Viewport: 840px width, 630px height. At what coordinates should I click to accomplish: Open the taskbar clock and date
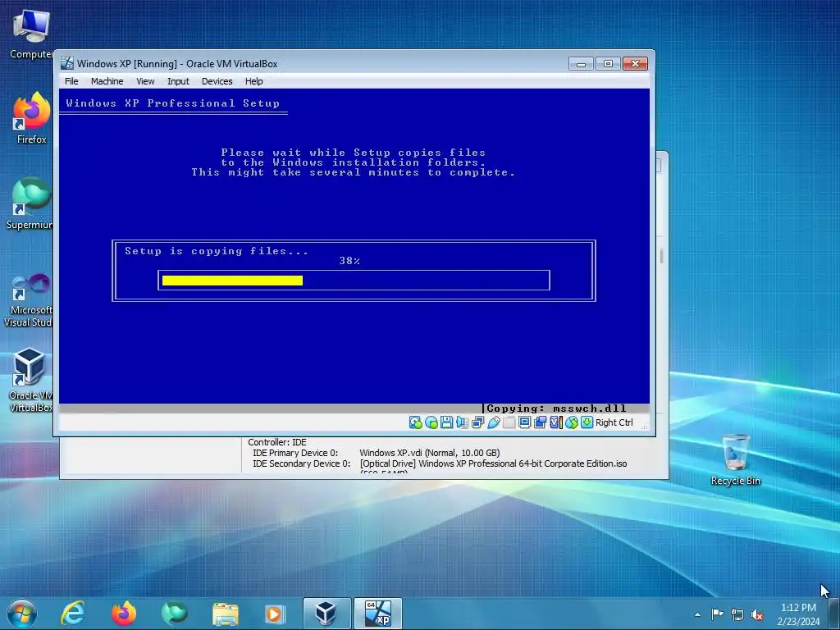pyautogui.click(x=798, y=614)
